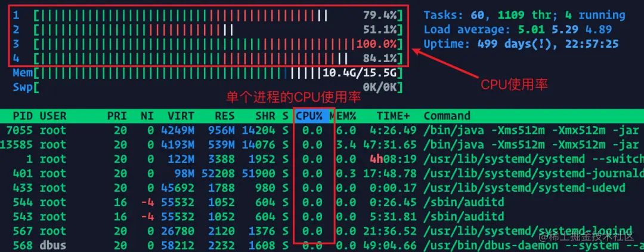644x252 pixels.
Task: Click the systemd-logind command
Action: pos(528,231)
